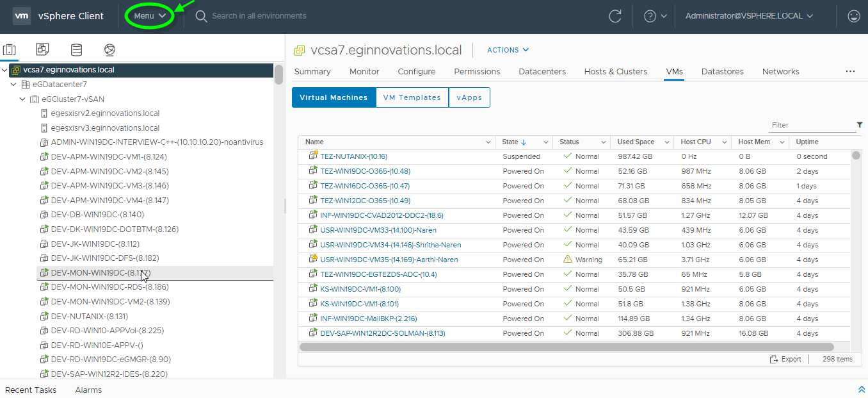Select DEV-NUTANIX-(8.131) in inventory tree

pyautogui.click(x=90, y=316)
